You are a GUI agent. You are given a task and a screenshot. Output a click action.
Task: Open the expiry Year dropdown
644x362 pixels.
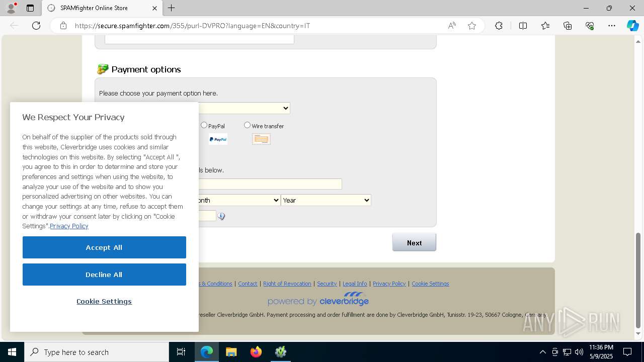click(326, 200)
